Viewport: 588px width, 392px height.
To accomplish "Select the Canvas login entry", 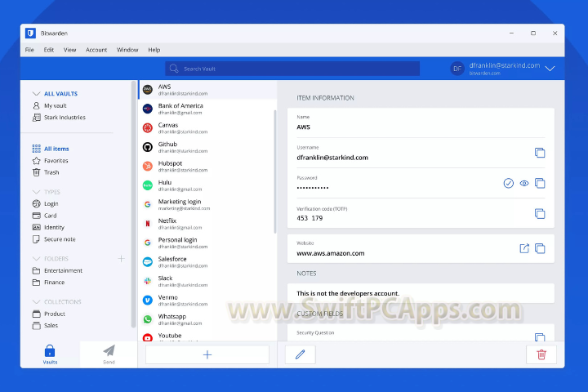I will [207, 128].
